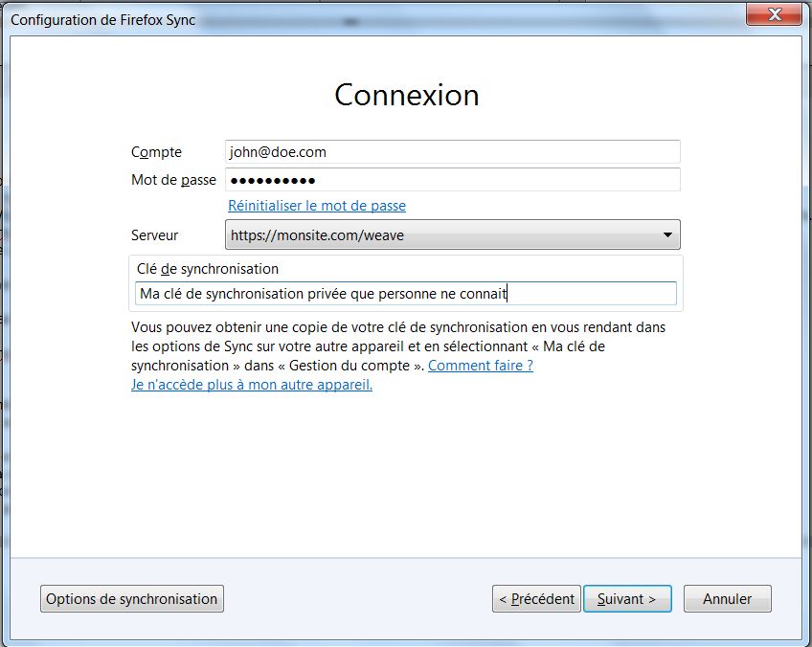Open Options de synchronisation
The height and width of the screenshot is (647, 812).
tap(132, 599)
